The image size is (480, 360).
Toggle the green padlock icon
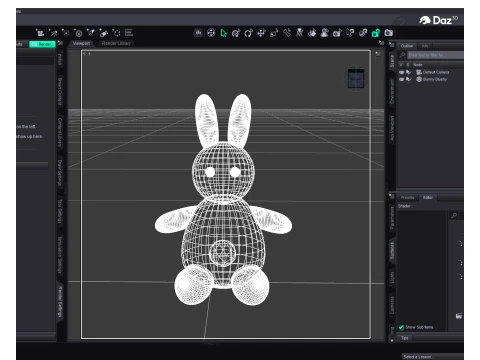[x=376, y=33]
